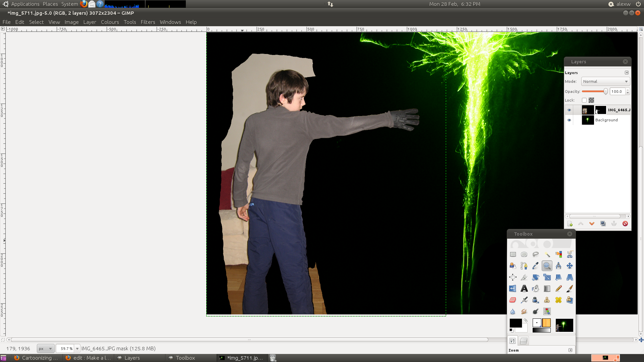Image resolution: width=644 pixels, height=362 pixels.
Task: Select the Alignment tool
Action: [x=513, y=277]
